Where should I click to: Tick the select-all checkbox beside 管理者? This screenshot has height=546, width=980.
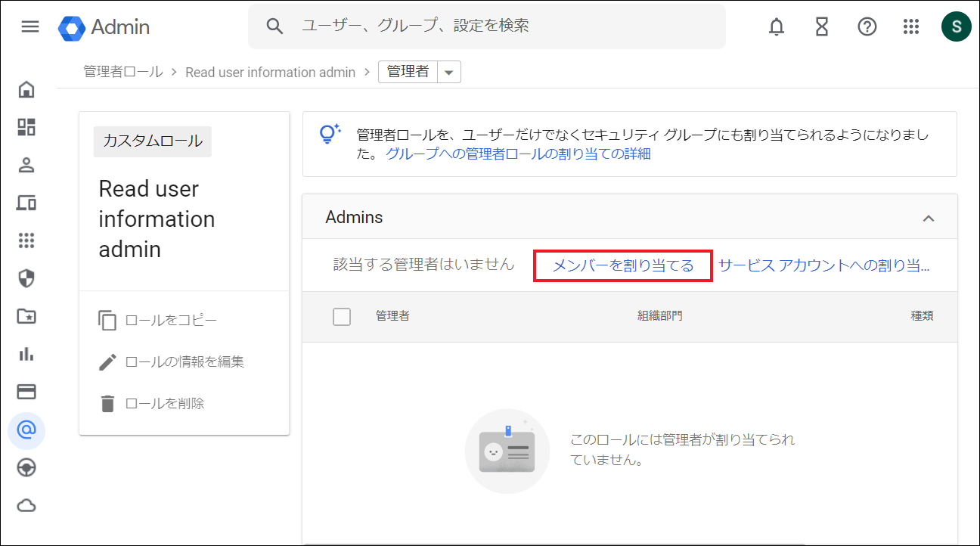(342, 317)
